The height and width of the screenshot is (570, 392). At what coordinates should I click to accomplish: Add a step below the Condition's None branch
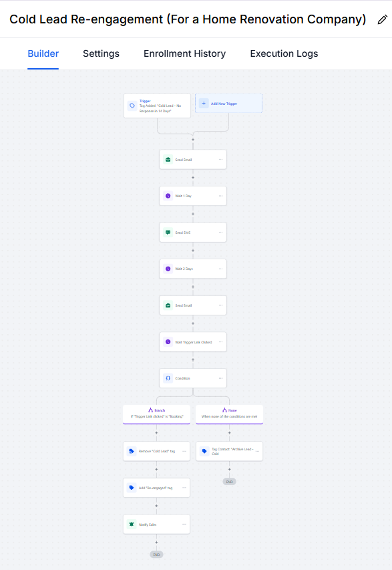coord(229,433)
